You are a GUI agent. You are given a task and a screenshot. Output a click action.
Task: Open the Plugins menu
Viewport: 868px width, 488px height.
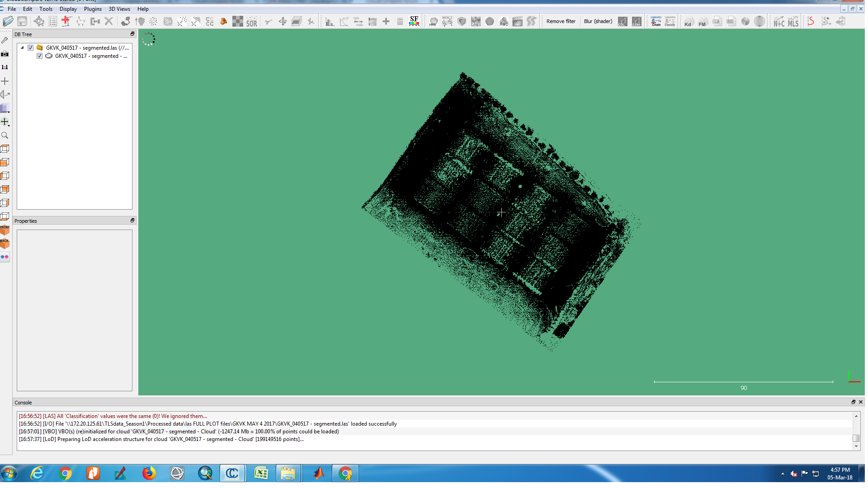(x=93, y=9)
